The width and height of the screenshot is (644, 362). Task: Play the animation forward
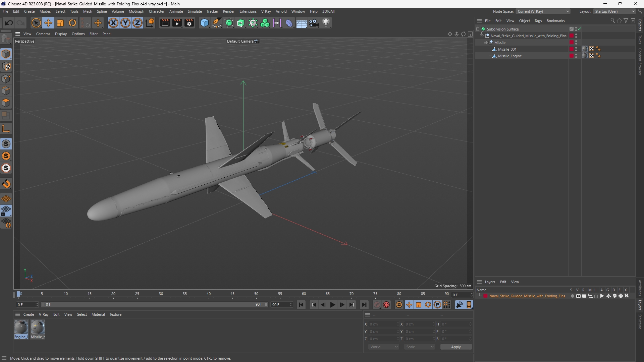tap(333, 305)
